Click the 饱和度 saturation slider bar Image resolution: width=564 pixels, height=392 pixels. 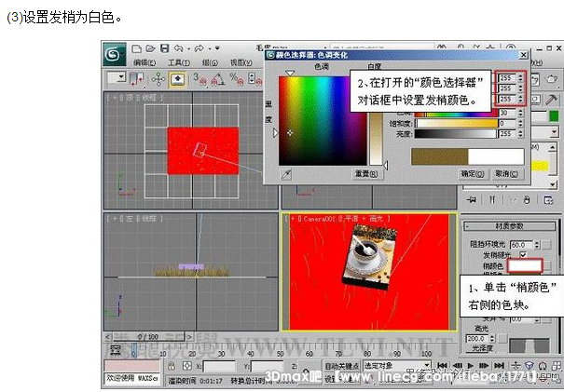(x=457, y=123)
